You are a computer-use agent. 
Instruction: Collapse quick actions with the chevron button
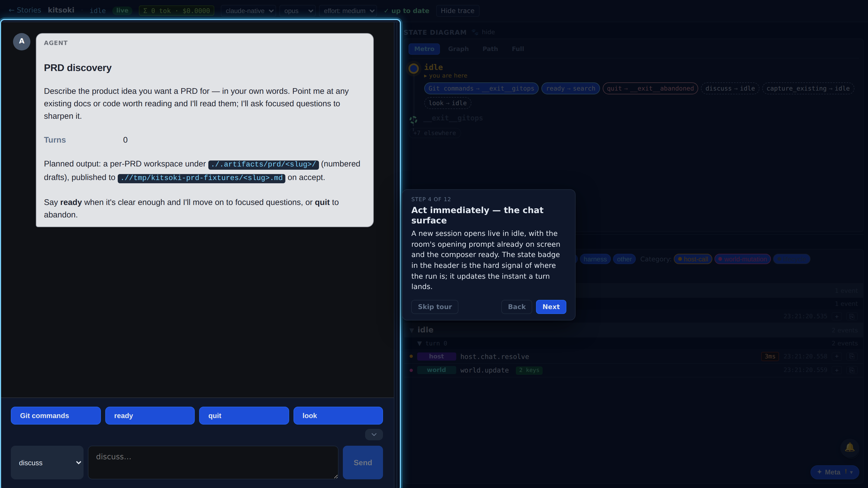[x=374, y=434]
